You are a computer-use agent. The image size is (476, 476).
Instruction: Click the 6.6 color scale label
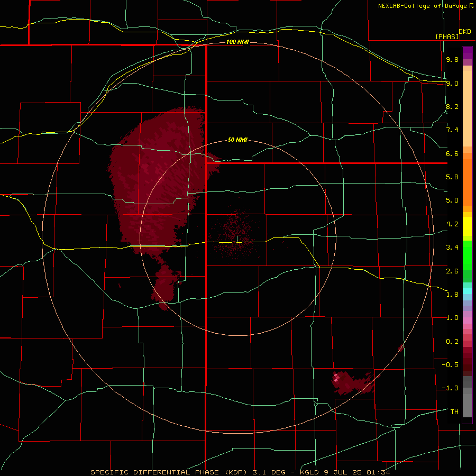(452, 153)
